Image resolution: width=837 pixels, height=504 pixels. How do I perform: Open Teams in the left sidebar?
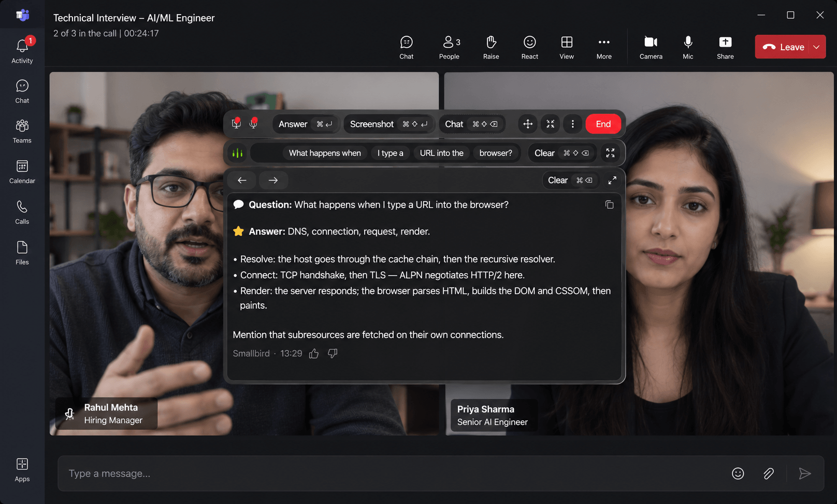click(x=22, y=132)
